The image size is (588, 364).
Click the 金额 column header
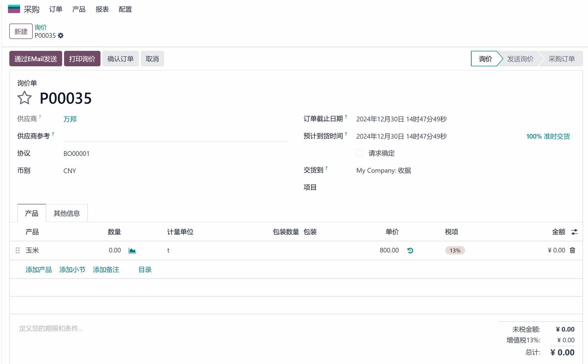(559, 232)
